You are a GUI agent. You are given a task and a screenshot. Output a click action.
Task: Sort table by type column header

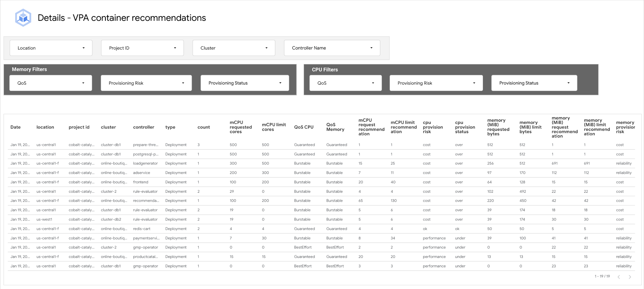tap(170, 127)
